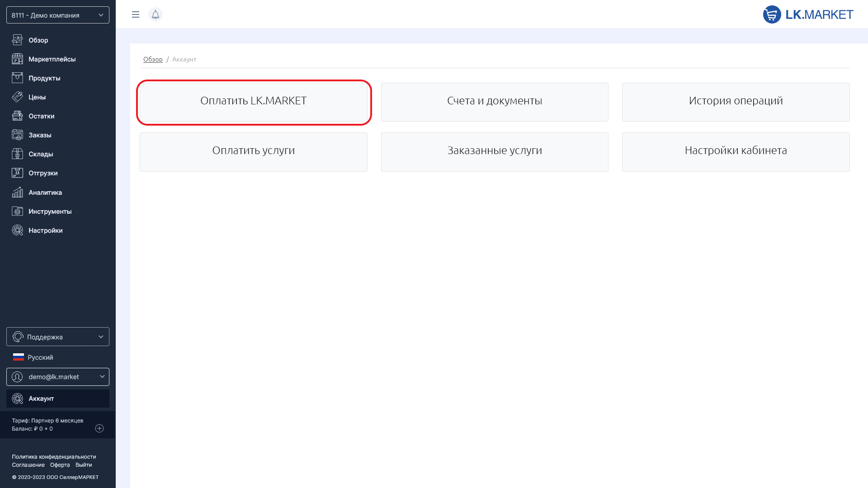Click the Склады warehouse icon

click(17, 154)
